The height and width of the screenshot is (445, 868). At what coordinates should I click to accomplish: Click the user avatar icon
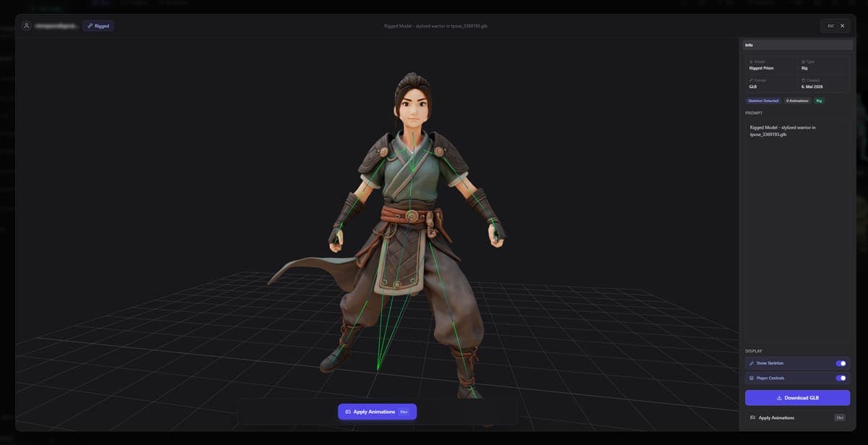(27, 26)
